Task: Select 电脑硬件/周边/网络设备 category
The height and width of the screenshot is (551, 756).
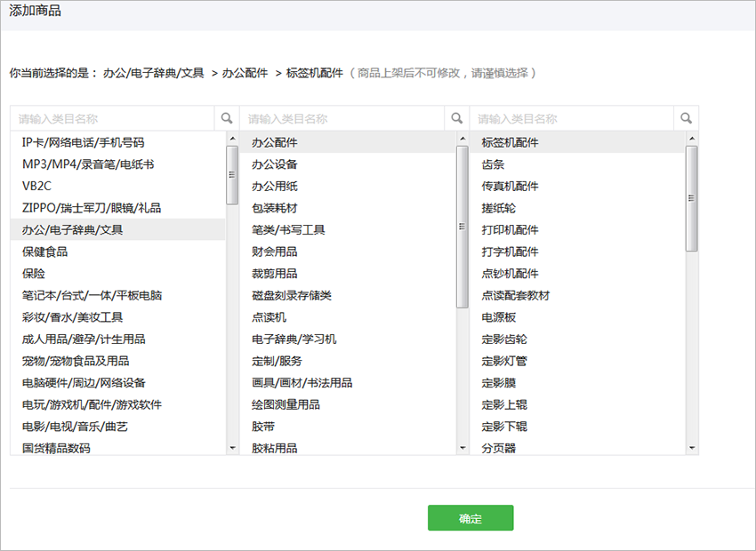Action: pos(86,382)
